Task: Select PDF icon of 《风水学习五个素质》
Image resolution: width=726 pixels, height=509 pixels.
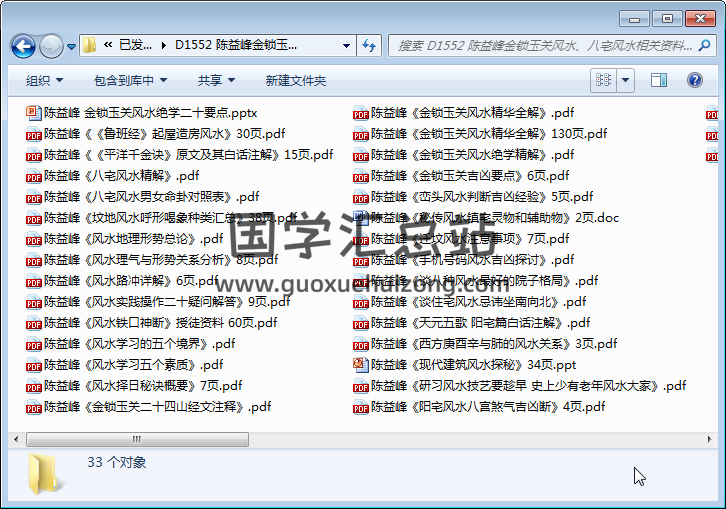Action: (x=33, y=365)
